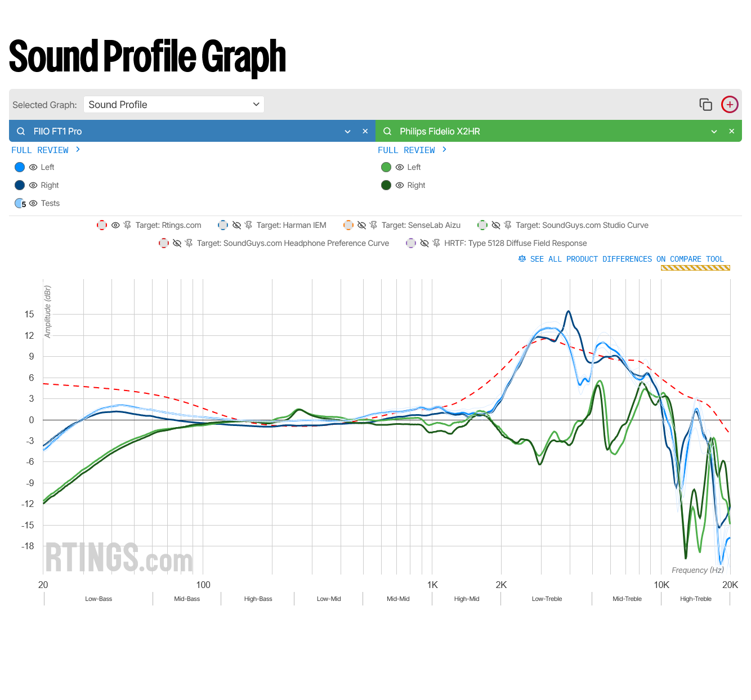Click the Mid-Mid frequency band label
The width and height of the screenshot is (751, 700).
click(398, 599)
